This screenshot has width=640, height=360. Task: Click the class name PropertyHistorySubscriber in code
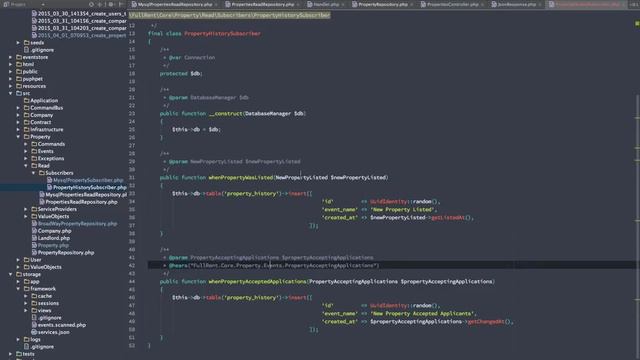tap(222, 33)
